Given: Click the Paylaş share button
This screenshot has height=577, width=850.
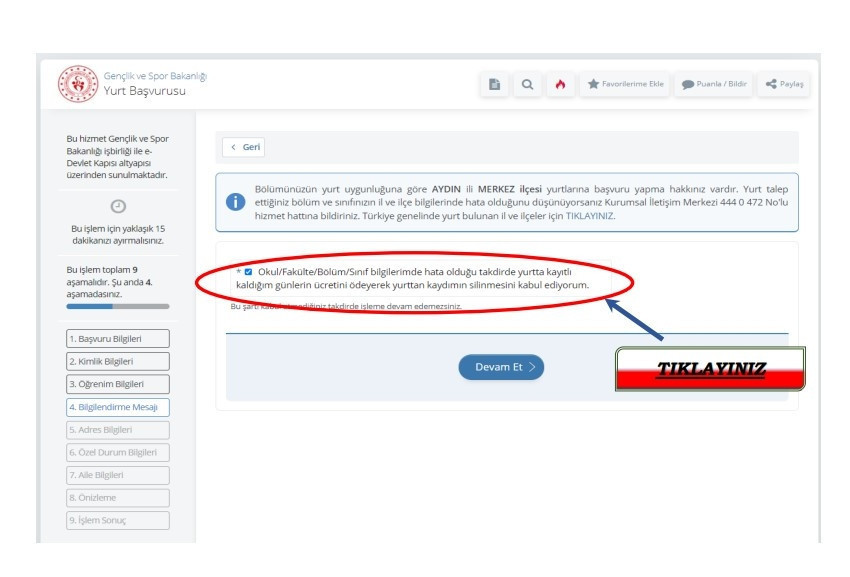Looking at the screenshot, I should [x=784, y=84].
